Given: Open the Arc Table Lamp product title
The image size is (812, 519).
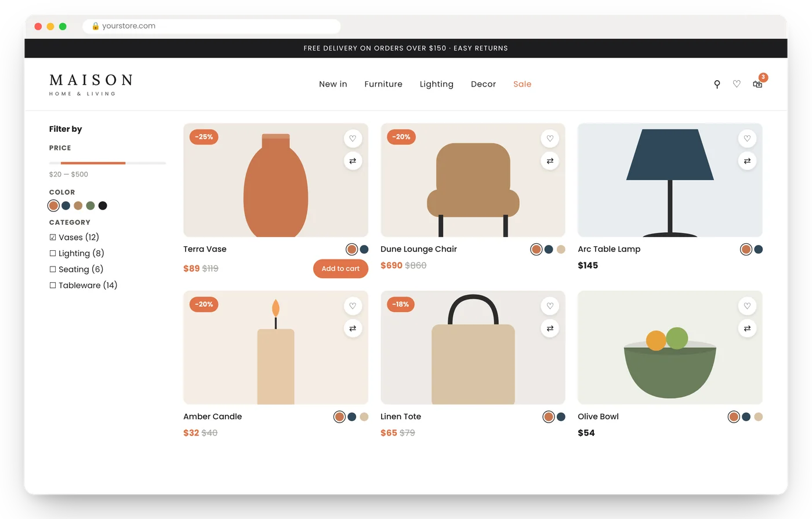Looking at the screenshot, I should (609, 249).
